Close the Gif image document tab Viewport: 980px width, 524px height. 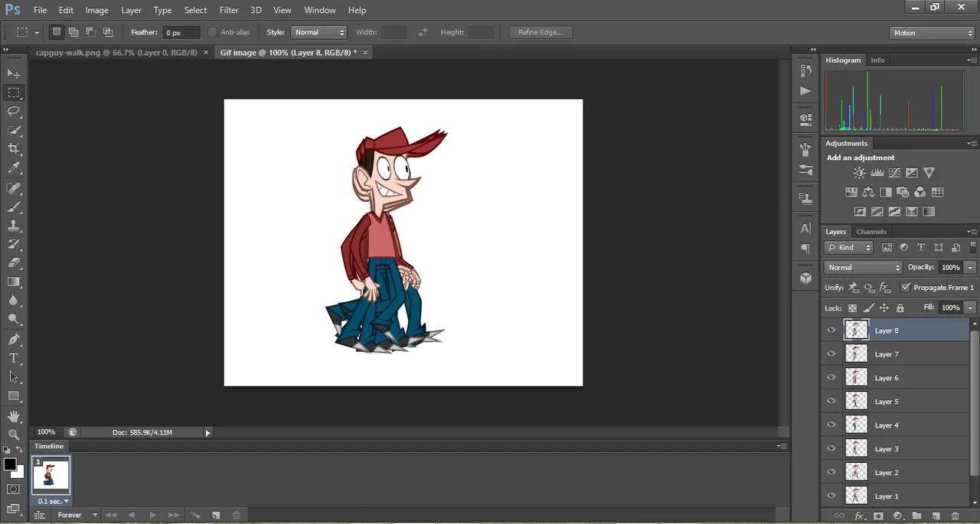pyautogui.click(x=365, y=53)
